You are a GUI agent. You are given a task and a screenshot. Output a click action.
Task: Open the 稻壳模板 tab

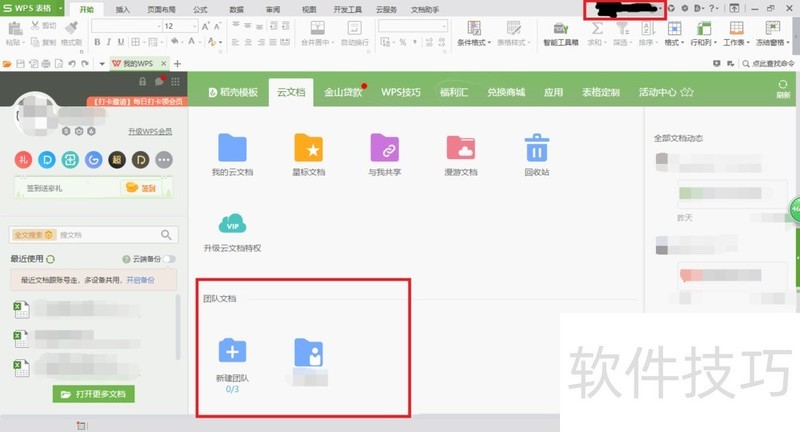(233, 92)
